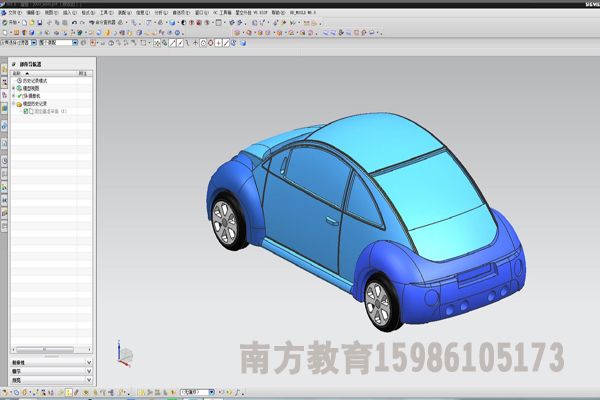Image resolution: width=600 pixels, height=400 pixels.
Task: Click the Copy icon
Action: (57, 23)
